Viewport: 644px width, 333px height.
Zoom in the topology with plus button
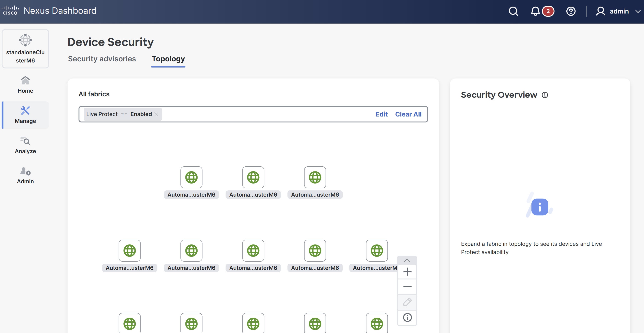[x=407, y=272]
